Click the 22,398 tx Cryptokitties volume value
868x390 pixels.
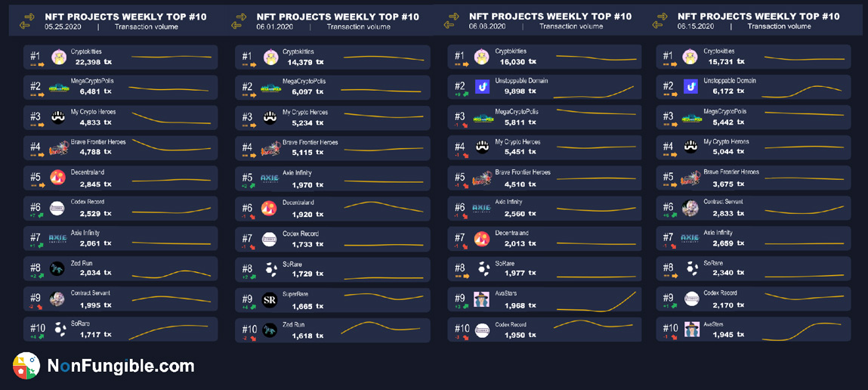94,62
